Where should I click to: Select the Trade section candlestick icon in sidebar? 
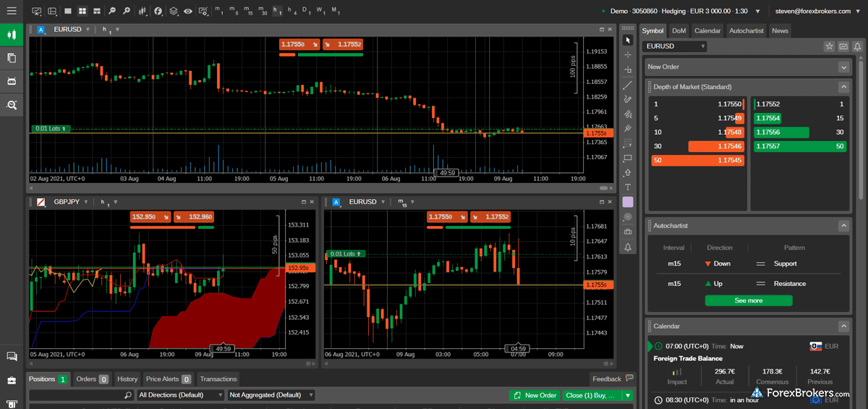(x=12, y=35)
